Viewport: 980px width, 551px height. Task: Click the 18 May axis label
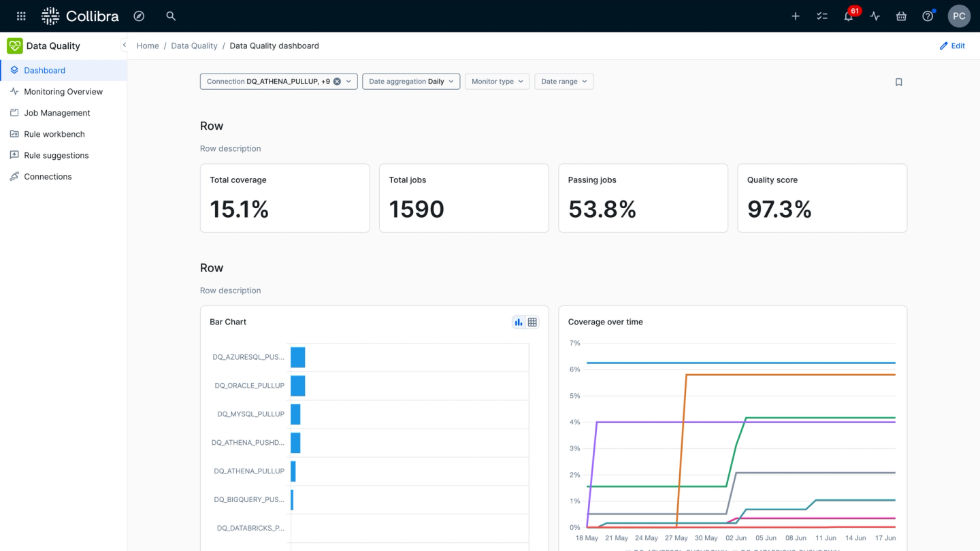[587, 538]
